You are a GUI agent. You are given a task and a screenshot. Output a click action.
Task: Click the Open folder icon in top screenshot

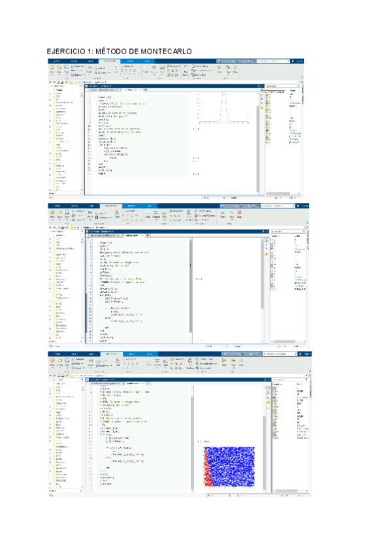coord(59,67)
